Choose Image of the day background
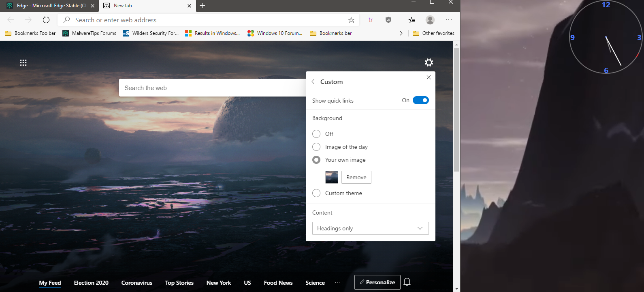Image resolution: width=644 pixels, height=292 pixels. tap(316, 147)
